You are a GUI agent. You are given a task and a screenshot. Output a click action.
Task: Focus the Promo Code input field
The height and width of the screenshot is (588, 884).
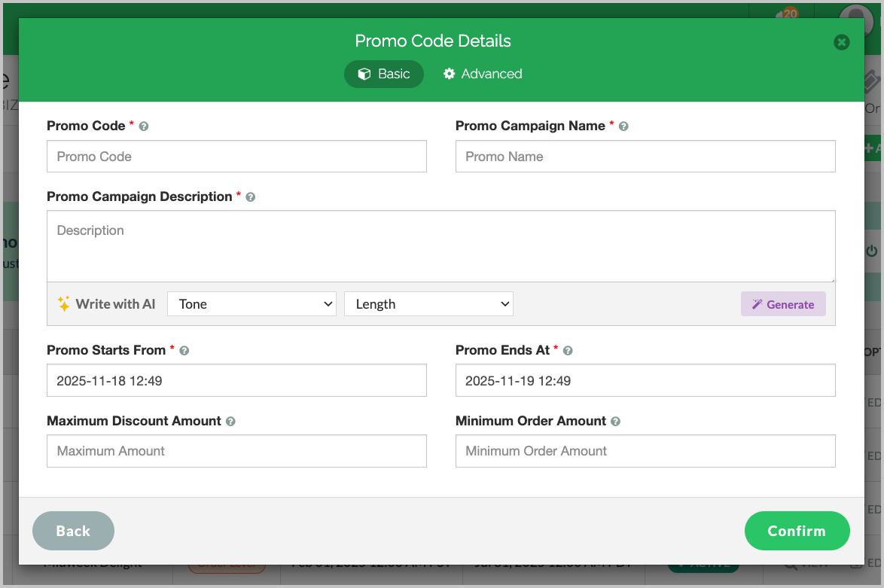click(236, 157)
